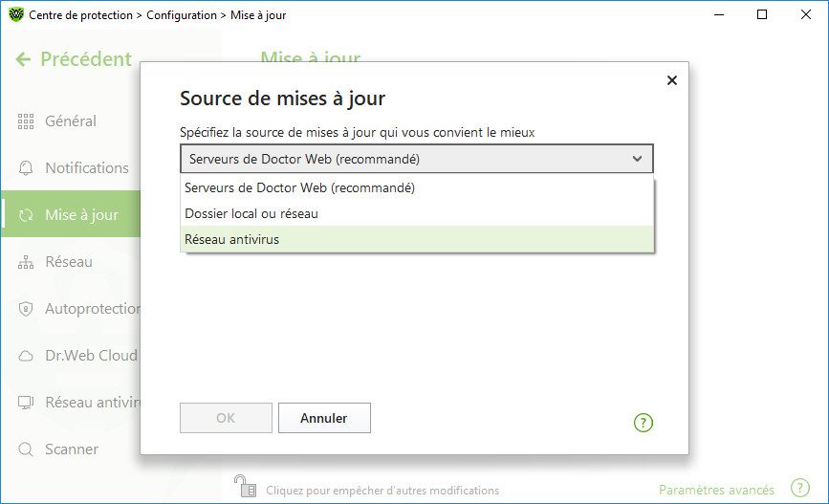Viewport: 829px width, 504px height.
Task: Collapse the update source dropdown arrow
Action: [637, 159]
